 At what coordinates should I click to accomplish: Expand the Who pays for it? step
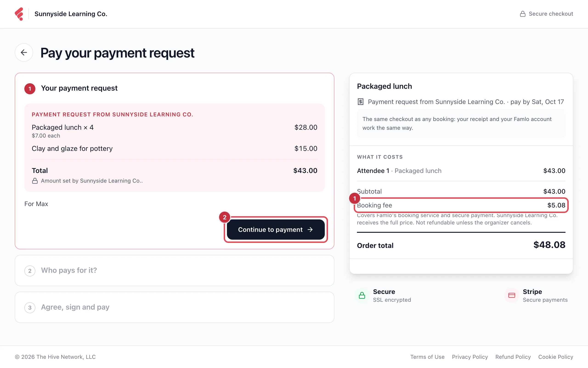[175, 270]
